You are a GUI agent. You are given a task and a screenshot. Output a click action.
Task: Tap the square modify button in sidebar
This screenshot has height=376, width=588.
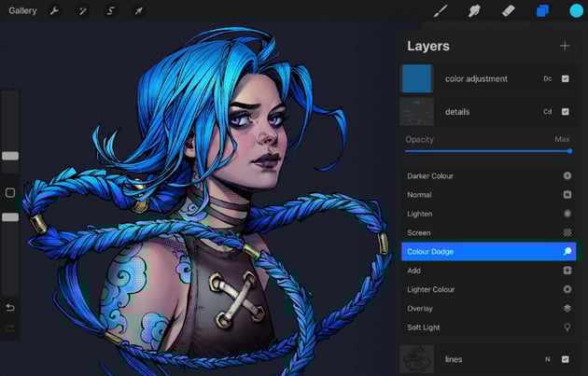tap(10, 193)
